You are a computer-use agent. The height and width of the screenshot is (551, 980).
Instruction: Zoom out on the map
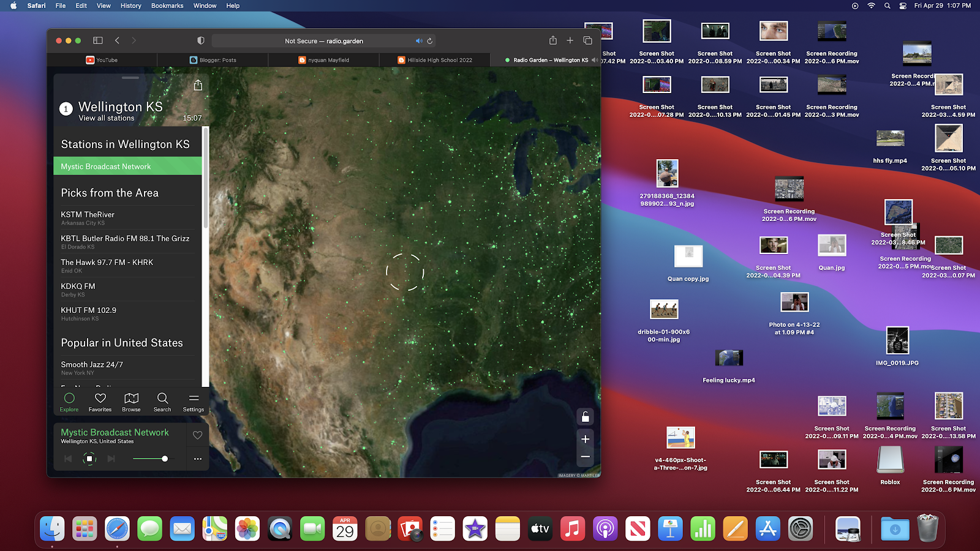point(585,457)
